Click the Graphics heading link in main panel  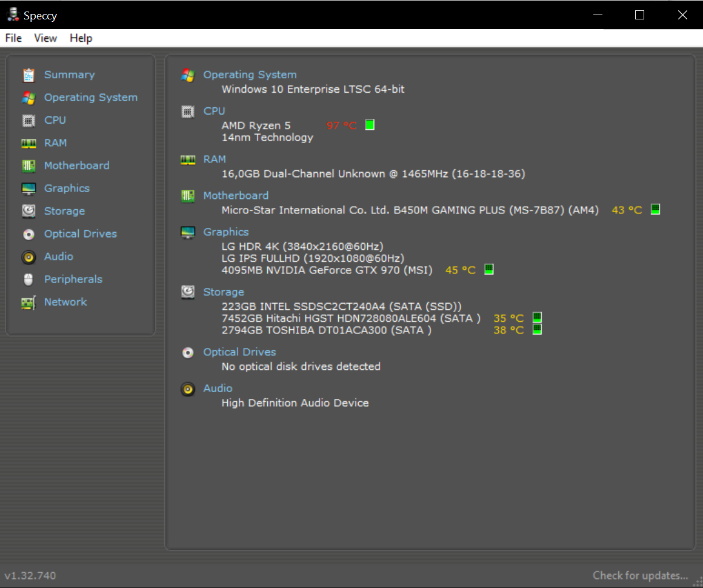pyautogui.click(x=226, y=232)
